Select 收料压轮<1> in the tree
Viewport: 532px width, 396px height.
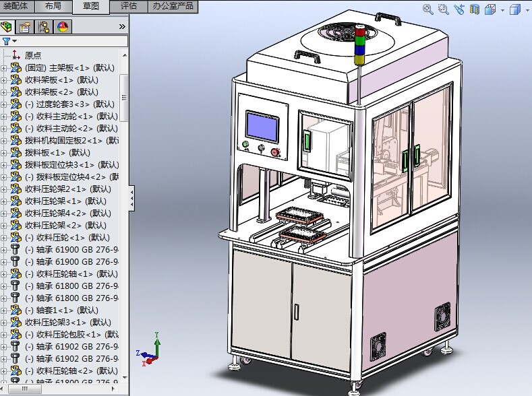[67, 238]
